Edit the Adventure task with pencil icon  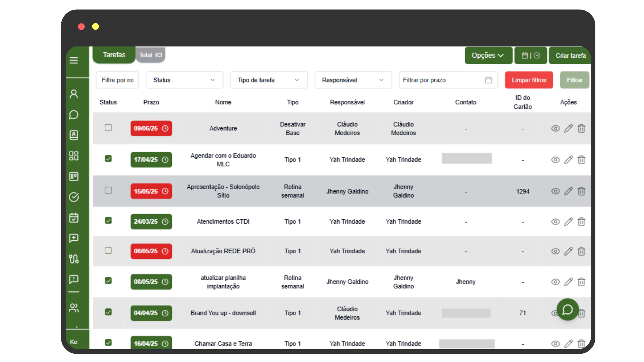pos(568,128)
